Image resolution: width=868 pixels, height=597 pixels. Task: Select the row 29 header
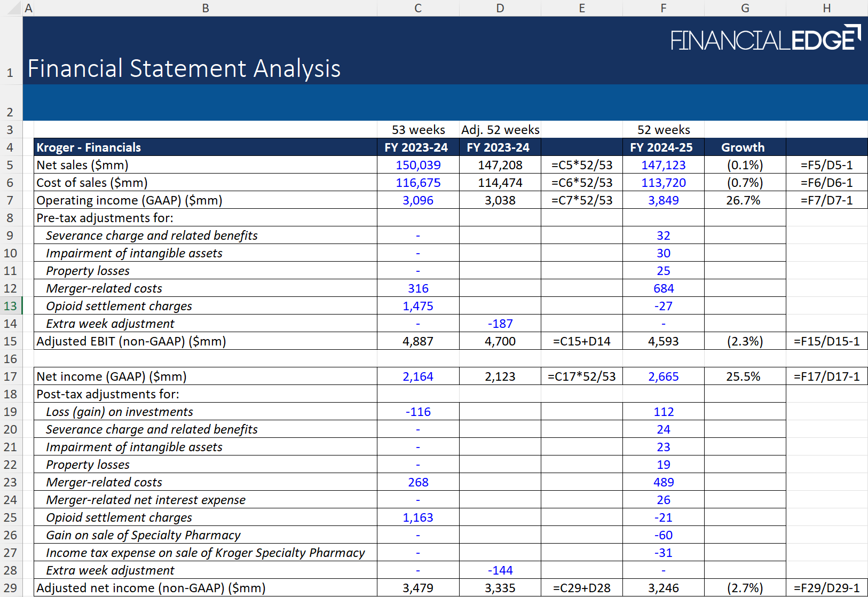point(11,588)
